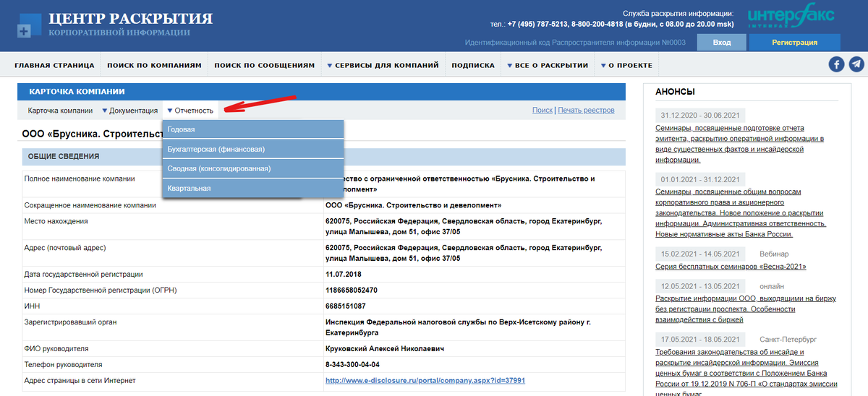Expand Отчетность dropdown
The width and height of the screenshot is (868, 396).
[x=190, y=111]
